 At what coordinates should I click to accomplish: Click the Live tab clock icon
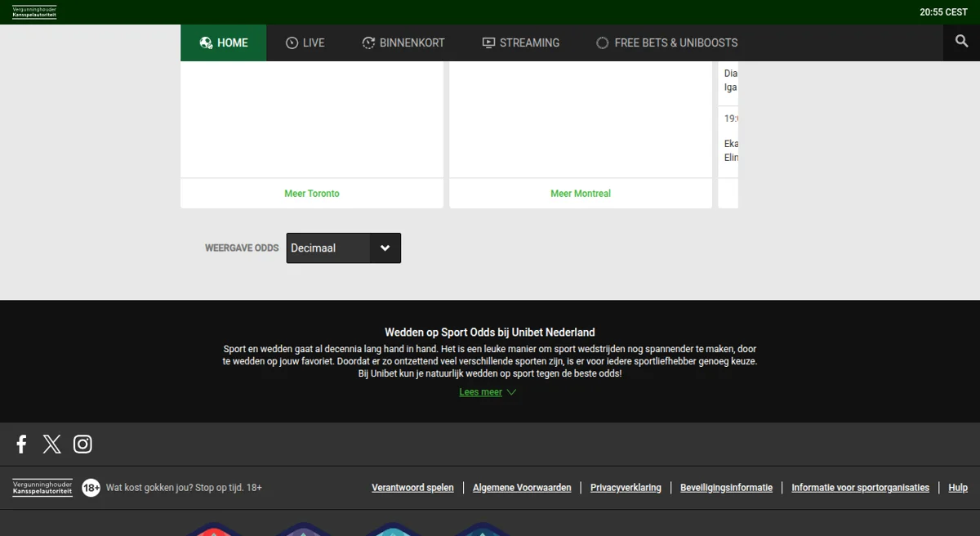(292, 42)
